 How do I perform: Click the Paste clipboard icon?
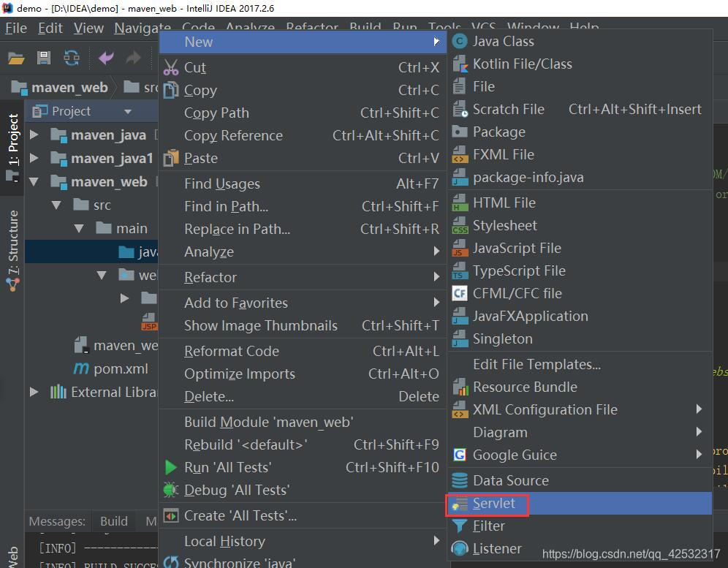pyautogui.click(x=171, y=159)
